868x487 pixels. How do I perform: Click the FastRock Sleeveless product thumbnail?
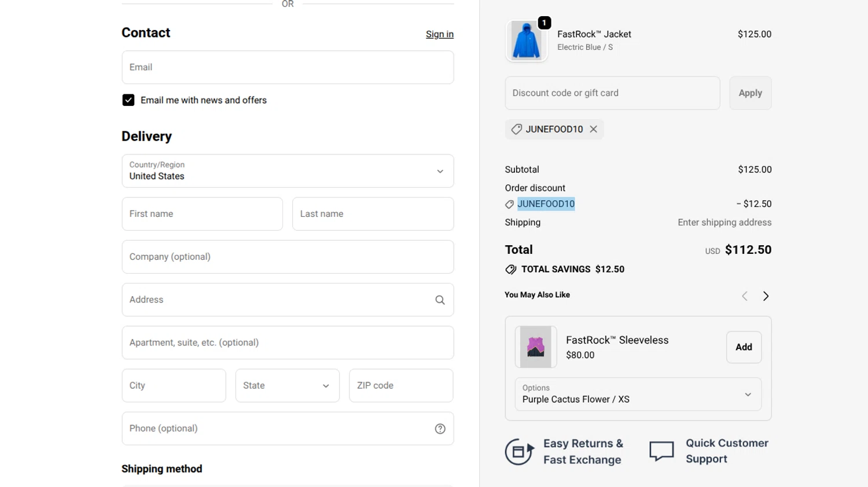[536, 347]
